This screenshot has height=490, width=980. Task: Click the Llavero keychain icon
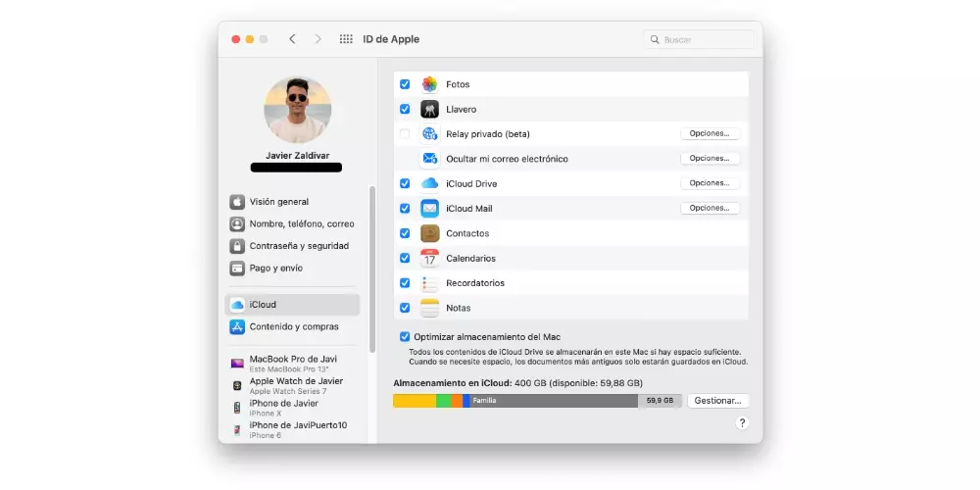click(x=429, y=109)
